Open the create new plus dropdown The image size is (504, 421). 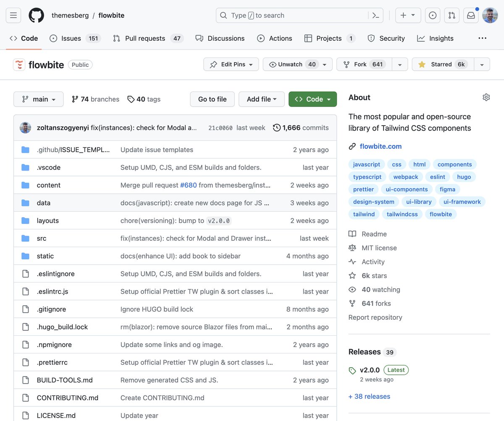(x=407, y=16)
